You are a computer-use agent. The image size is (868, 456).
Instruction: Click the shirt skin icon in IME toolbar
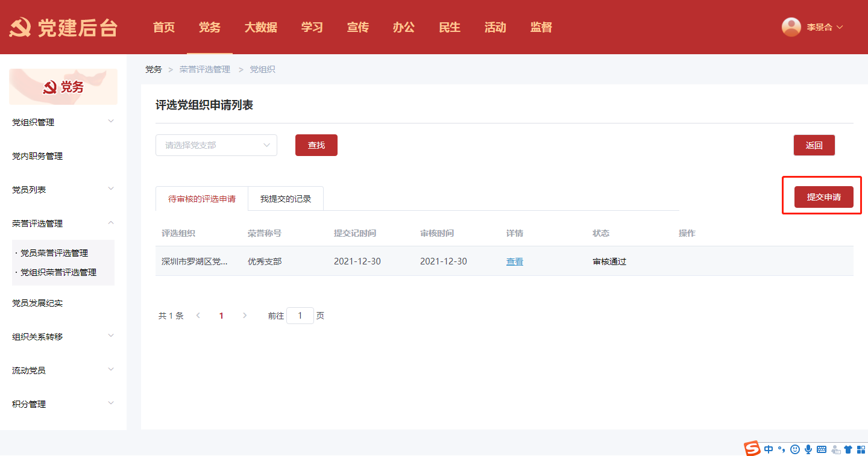(x=848, y=449)
